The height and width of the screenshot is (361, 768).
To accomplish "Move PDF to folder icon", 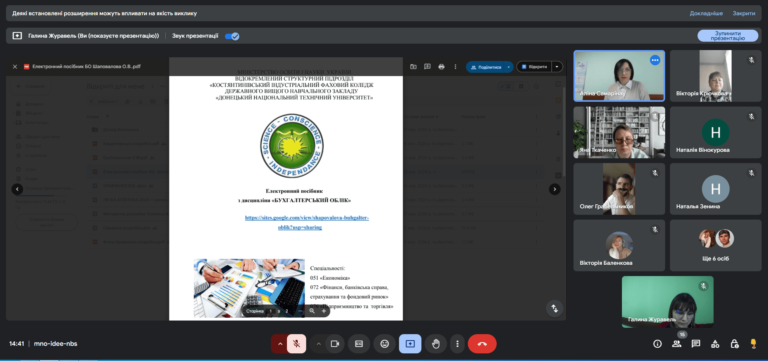I will (x=413, y=67).
